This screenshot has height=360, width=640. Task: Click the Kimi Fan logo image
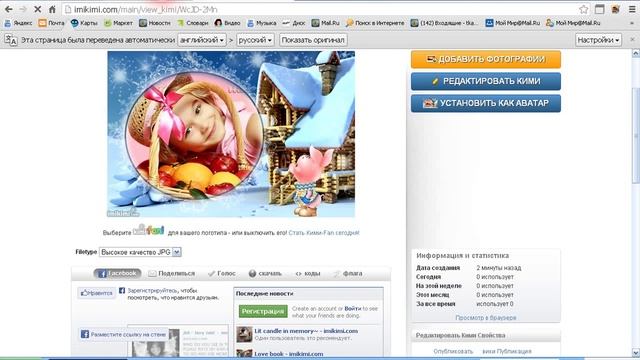(x=149, y=230)
